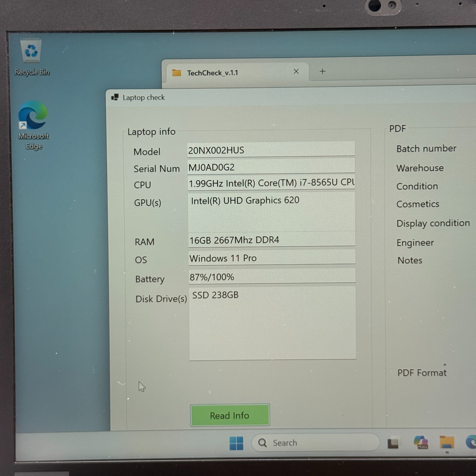Image resolution: width=476 pixels, height=476 pixels.
Task: Click the Read Info button
Action: 230,415
